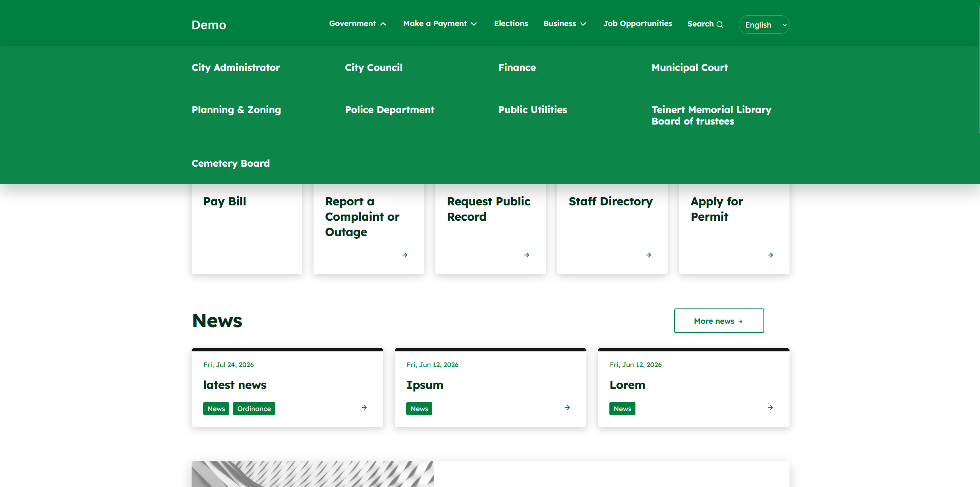Open Teinert Memorial Library Board of trustees
Screen dimensions: 980x487
tap(711, 115)
